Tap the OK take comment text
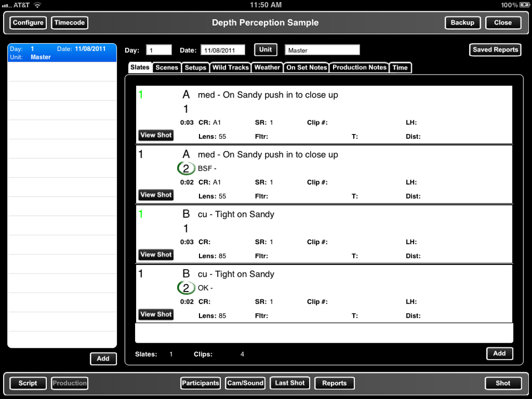 205,288
